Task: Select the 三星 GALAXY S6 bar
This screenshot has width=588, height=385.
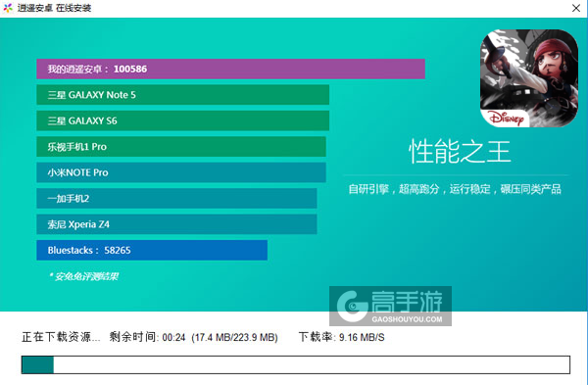Action: [x=182, y=120]
